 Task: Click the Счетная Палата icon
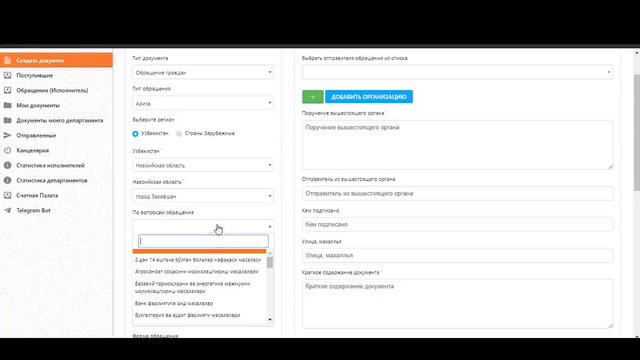tap(7, 195)
